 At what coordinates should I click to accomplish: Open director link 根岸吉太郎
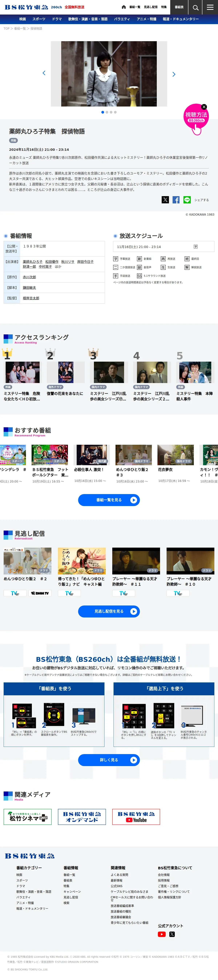31,298
